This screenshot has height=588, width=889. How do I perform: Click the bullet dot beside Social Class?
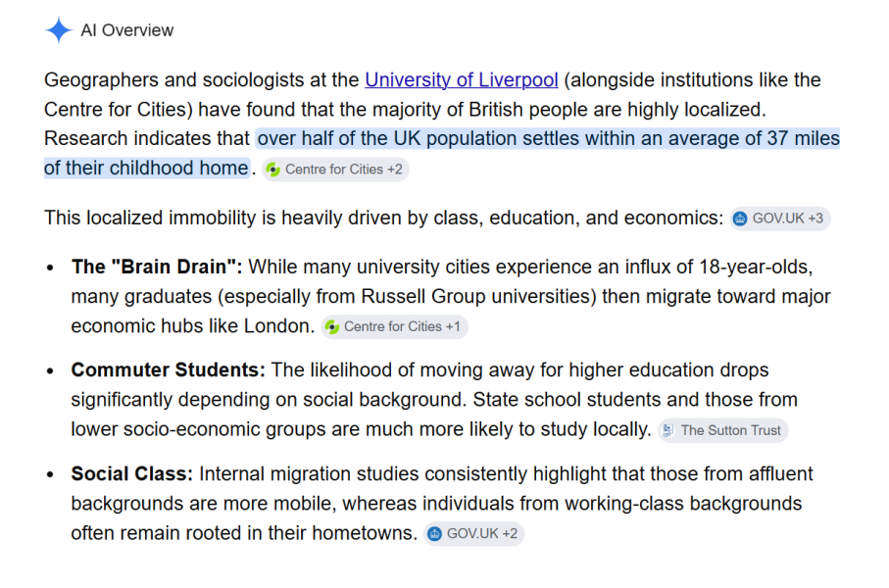[x=50, y=474]
